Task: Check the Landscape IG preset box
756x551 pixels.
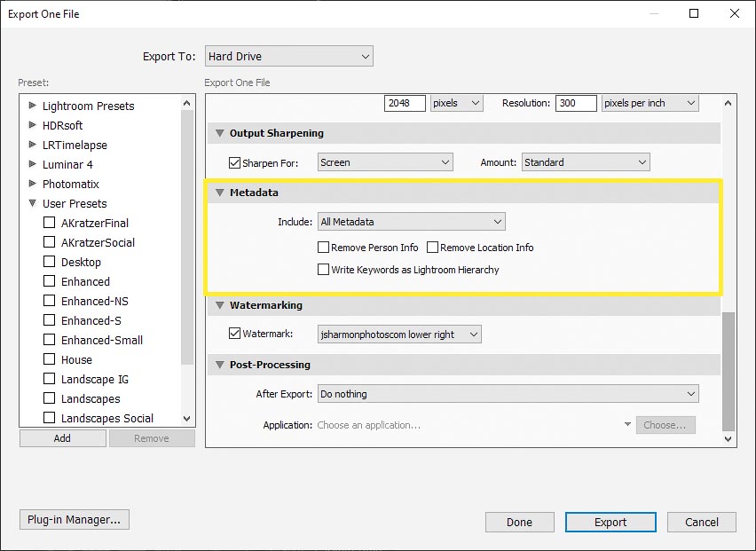Action: point(49,378)
